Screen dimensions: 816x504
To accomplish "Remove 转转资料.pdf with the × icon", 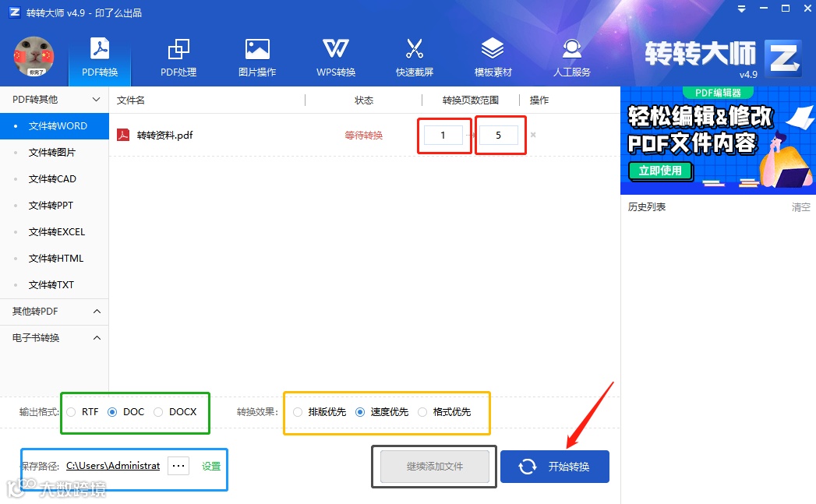I will 533,135.
